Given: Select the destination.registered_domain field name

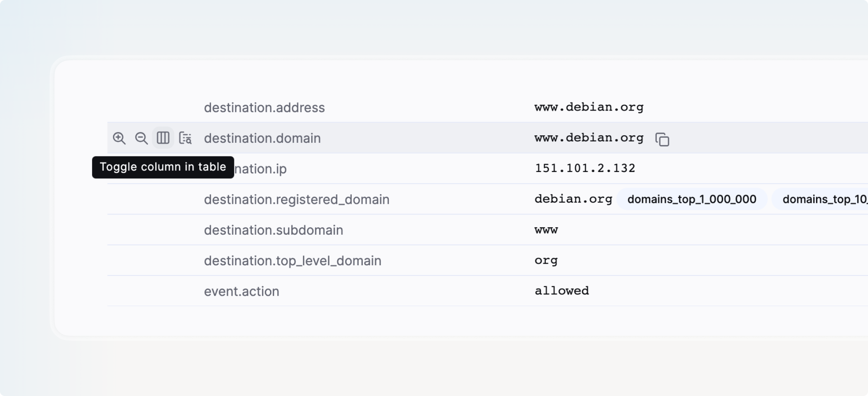Looking at the screenshot, I should click(x=296, y=200).
